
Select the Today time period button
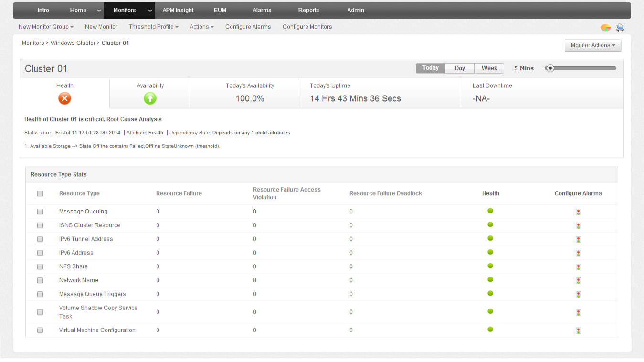pos(431,68)
